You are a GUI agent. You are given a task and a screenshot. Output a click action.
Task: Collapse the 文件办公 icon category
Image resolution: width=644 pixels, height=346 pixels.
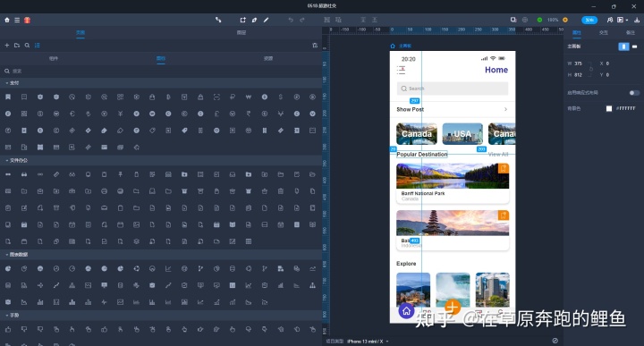[x=16, y=160]
